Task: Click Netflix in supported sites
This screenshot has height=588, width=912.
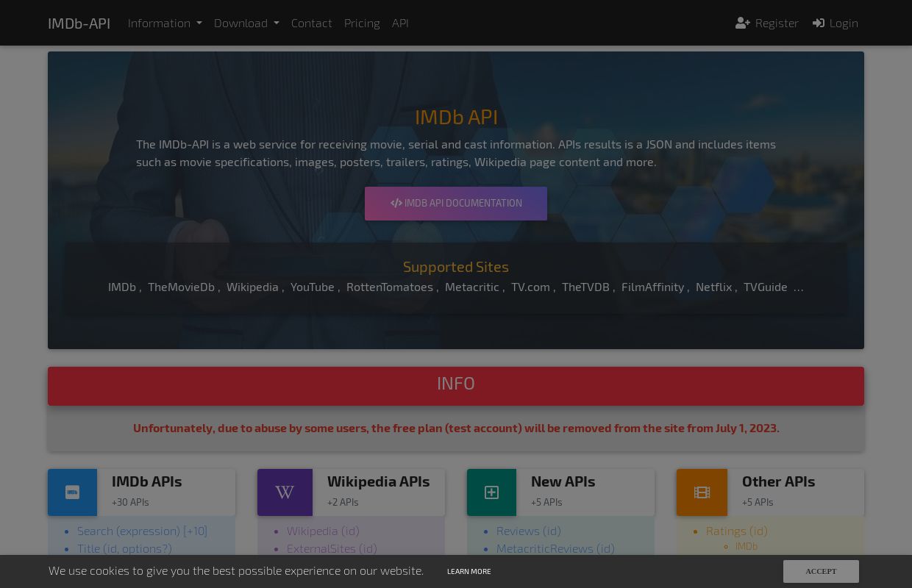Action: (x=713, y=287)
